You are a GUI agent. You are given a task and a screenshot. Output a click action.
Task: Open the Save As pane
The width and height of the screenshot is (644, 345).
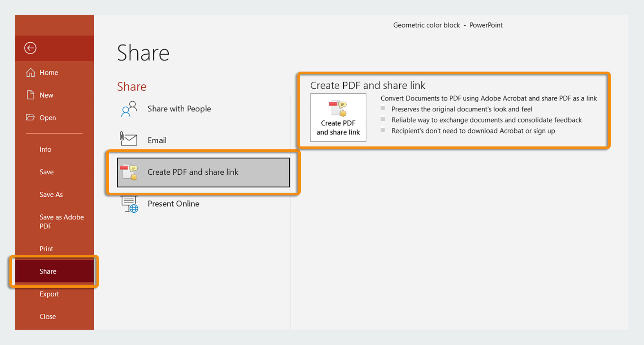point(51,194)
